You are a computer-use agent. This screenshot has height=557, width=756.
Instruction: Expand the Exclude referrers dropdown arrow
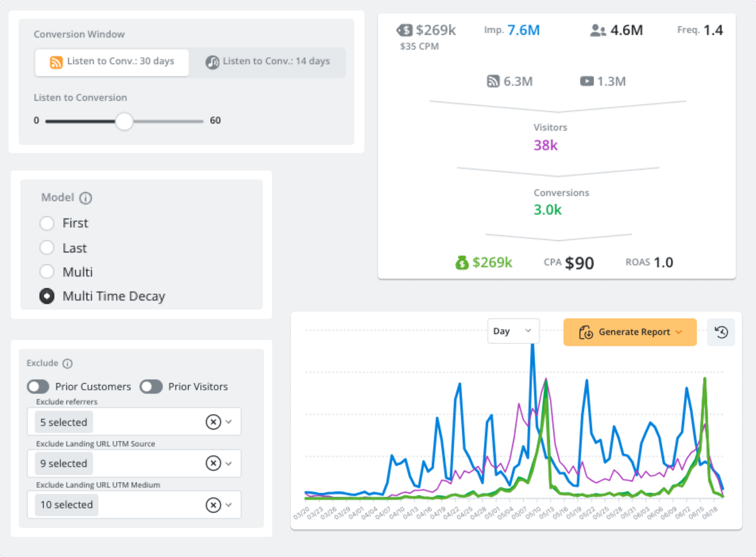click(229, 422)
